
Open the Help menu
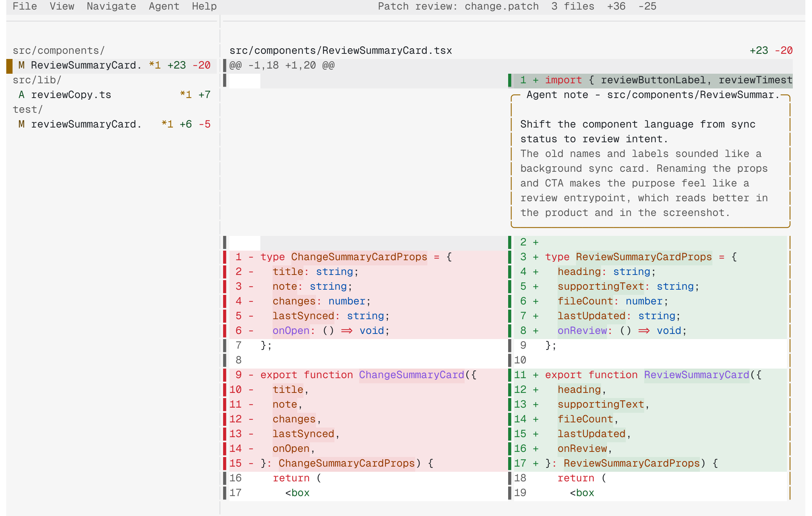(204, 6)
